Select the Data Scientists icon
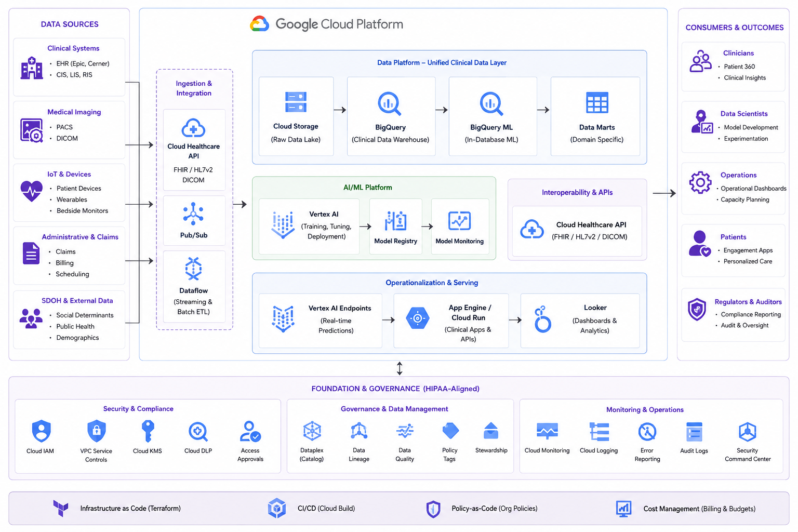The image size is (798, 532). click(702, 122)
